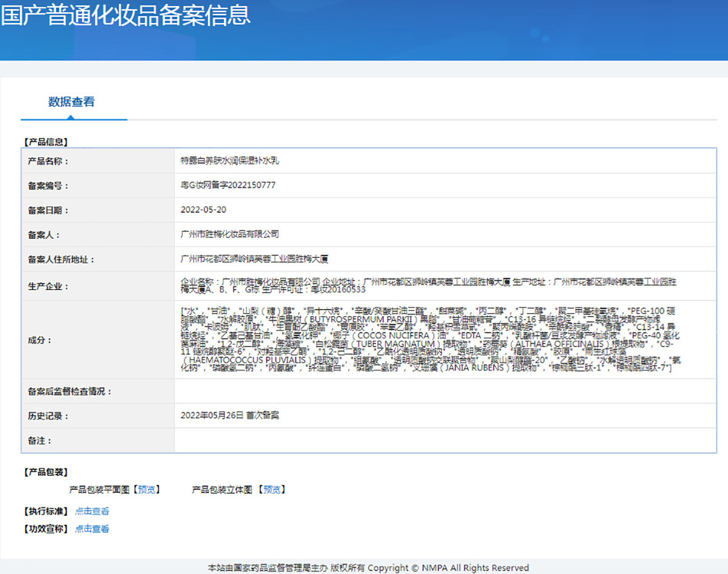Click 预览 link for 产品包装立体图
This screenshot has width=728, height=574.
(274, 490)
